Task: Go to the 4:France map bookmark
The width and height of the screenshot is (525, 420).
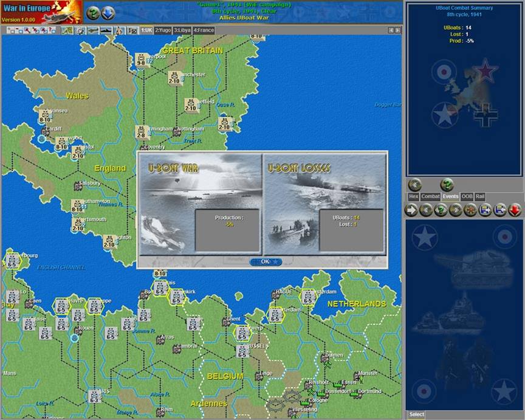Action: tap(204, 30)
